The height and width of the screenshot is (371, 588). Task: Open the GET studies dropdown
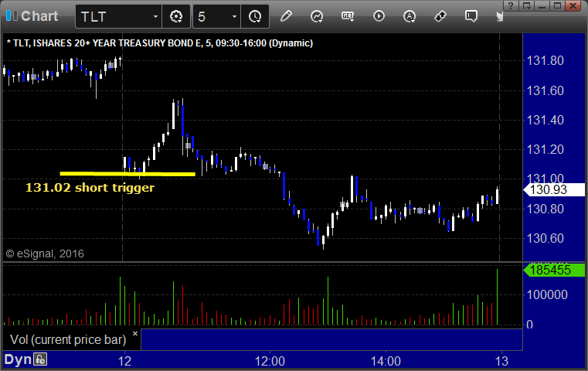348,16
